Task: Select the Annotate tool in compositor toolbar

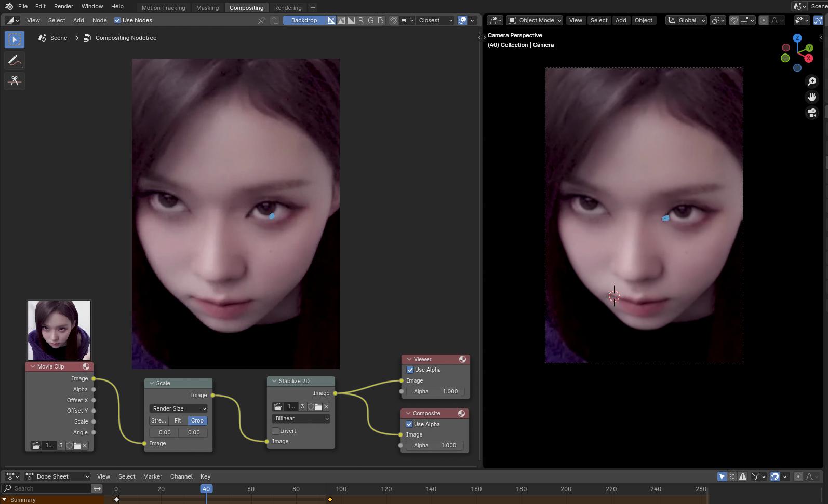Action: [15, 60]
